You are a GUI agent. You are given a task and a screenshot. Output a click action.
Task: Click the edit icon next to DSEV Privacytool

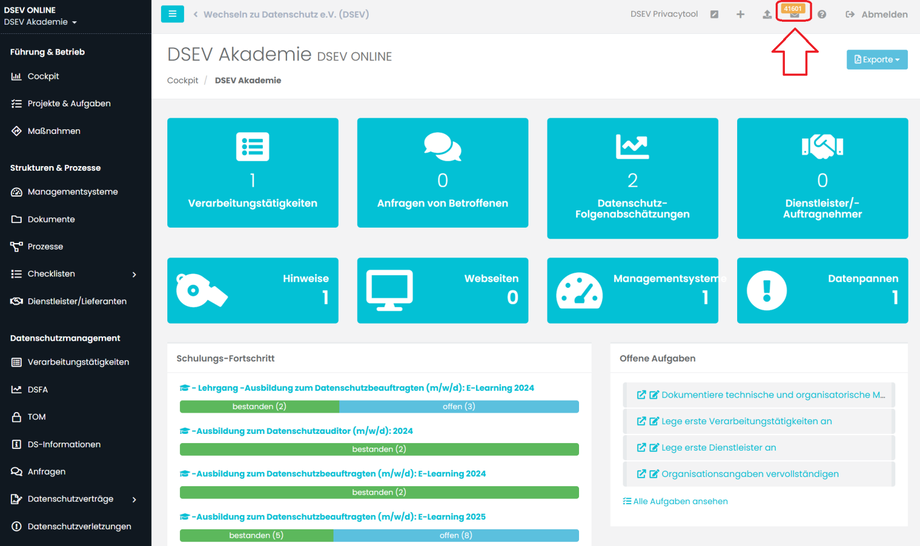click(x=714, y=15)
